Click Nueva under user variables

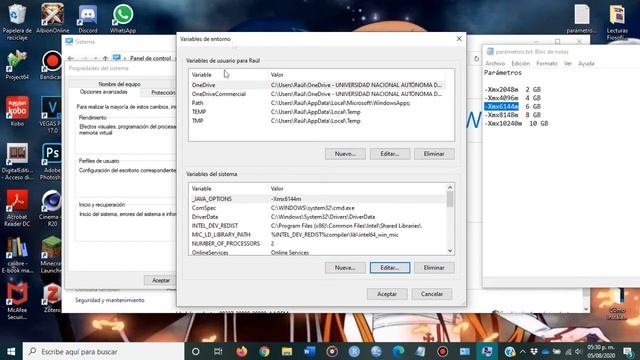pos(345,154)
